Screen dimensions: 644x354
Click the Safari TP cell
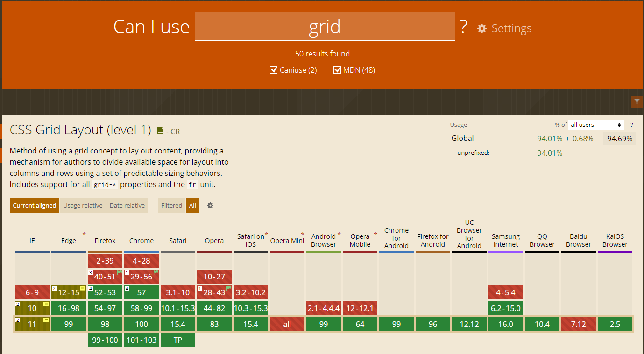(x=178, y=340)
